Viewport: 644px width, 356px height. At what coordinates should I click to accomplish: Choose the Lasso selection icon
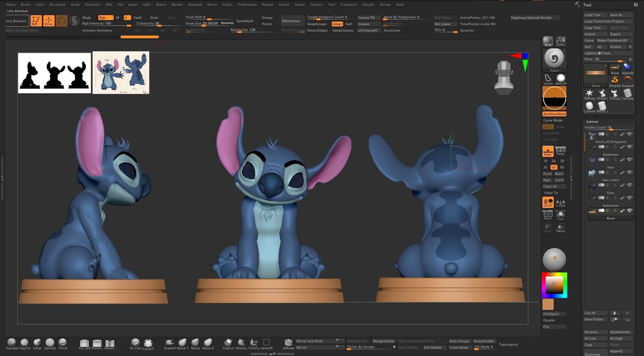pyautogui.click(x=548, y=80)
